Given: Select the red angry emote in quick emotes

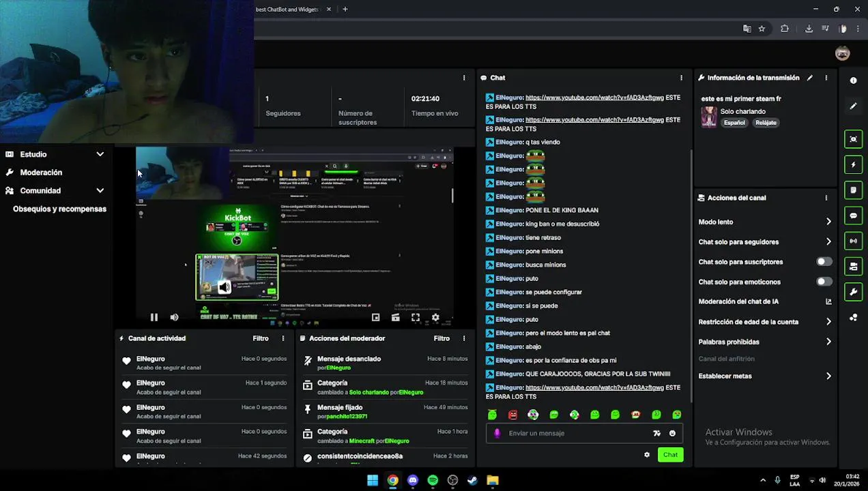Looking at the screenshot, I should pyautogui.click(x=512, y=415).
